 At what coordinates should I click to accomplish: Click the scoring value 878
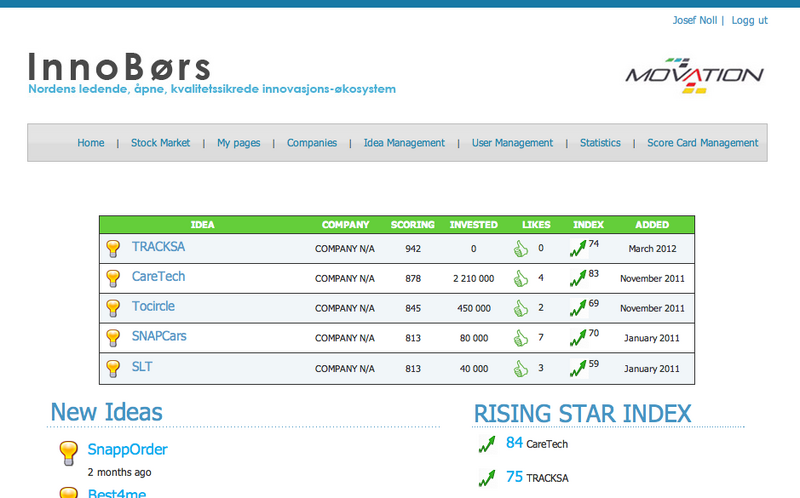(x=413, y=279)
